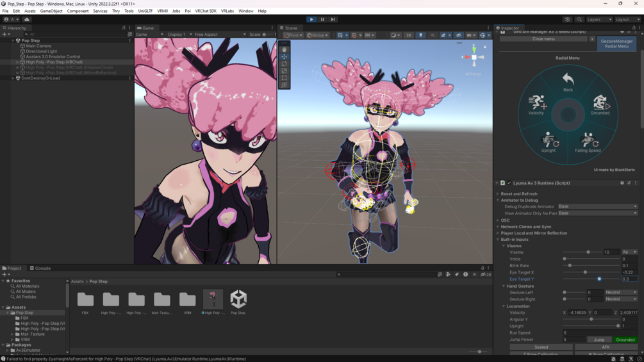The height and width of the screenshot is (362, 644).
Task: Click the hidden packages count icon in the Project panel
Action: tap(486, 275)
